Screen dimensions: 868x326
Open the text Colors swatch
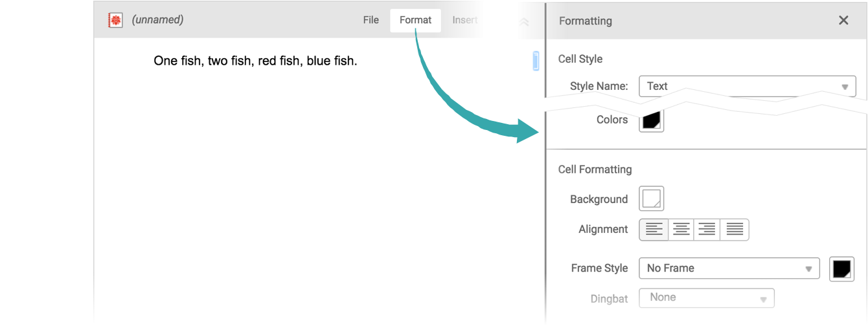651,121
